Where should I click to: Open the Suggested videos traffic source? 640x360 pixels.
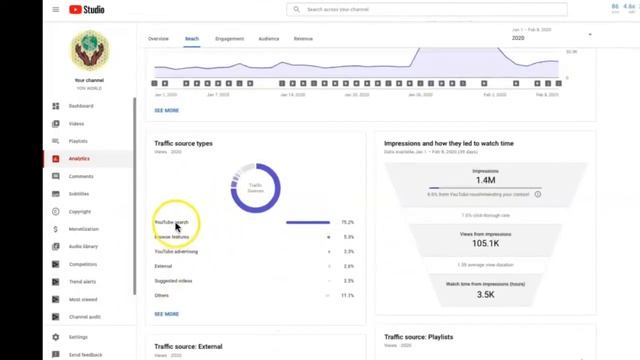click(x=254, y=281)
